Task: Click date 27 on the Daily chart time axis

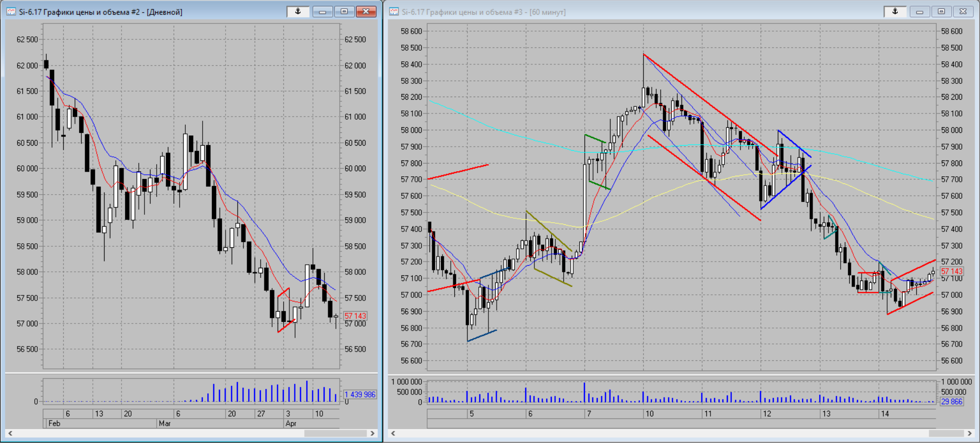Action: pyautogui.click(x=261, y=414)
